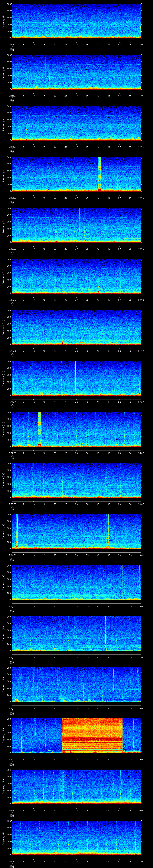Select the vertical spike near 45 seconds in 12:24:00 spectrogram

coord(108,531)
